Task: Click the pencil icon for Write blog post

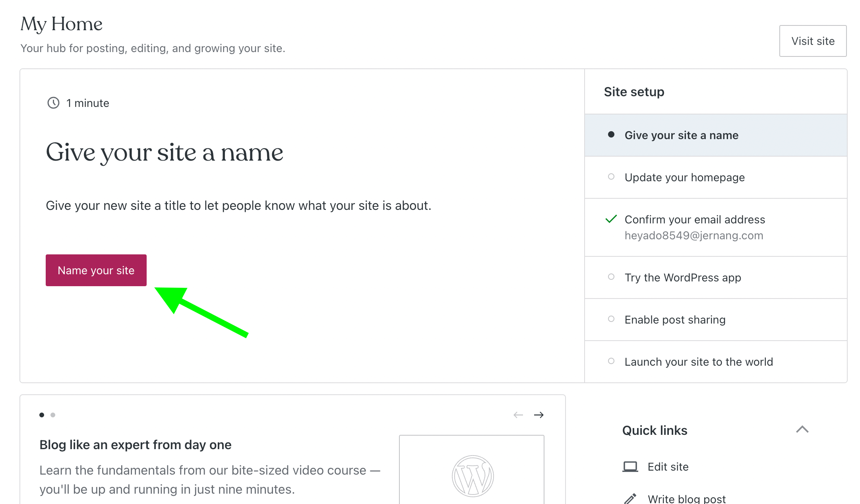Action: click(x=630, y=498)
